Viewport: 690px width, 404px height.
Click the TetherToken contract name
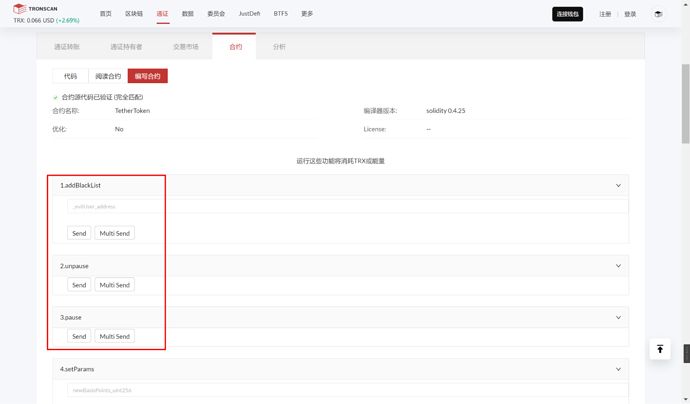pos(132,110)
